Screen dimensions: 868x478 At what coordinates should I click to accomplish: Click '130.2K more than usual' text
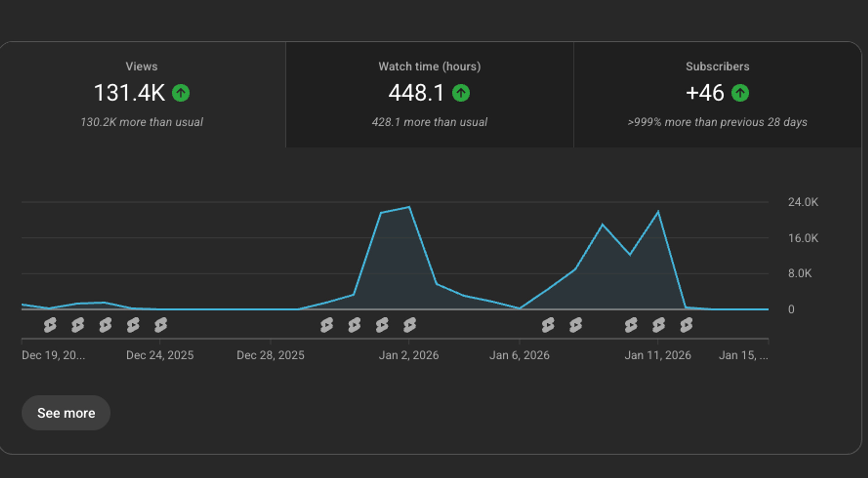click(142, 122)
